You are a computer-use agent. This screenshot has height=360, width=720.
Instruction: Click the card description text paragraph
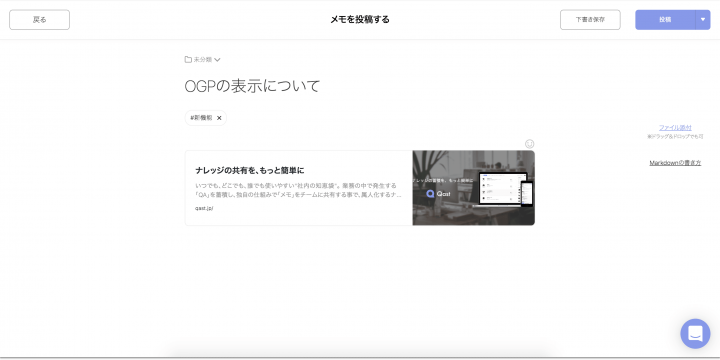298,190
